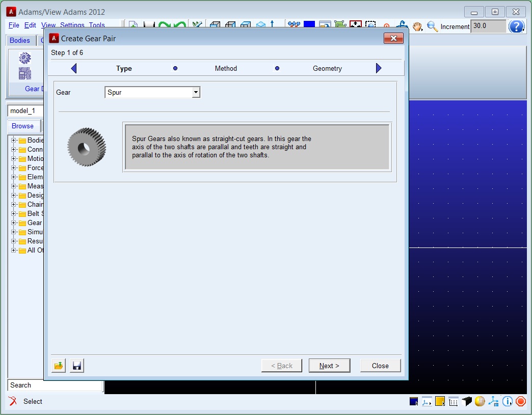Viewport: 532px width, 415px height.
Task: Click the dark blue background status icon
Action: pos(414,401)
